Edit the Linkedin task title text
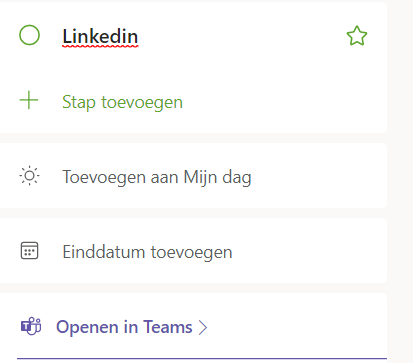 [100, 36]
